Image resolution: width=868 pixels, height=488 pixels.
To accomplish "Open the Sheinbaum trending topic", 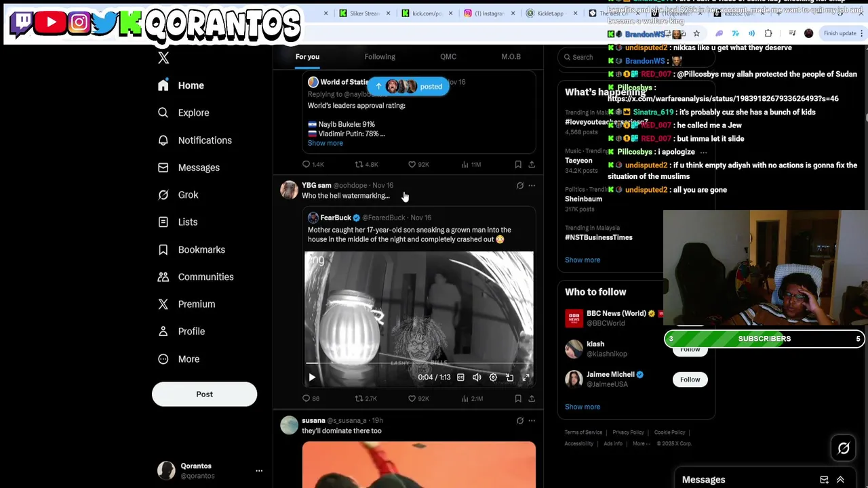I will (x=583, y=199).
